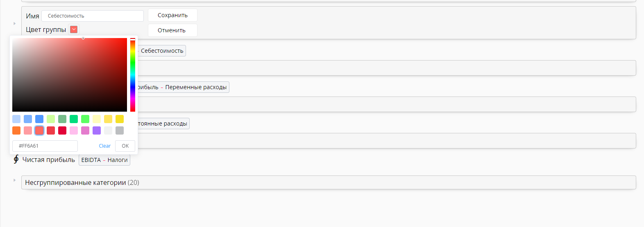This screenshot has height=227, width=644.
Task: Click the Имя text field
Action: pos(93,16)
